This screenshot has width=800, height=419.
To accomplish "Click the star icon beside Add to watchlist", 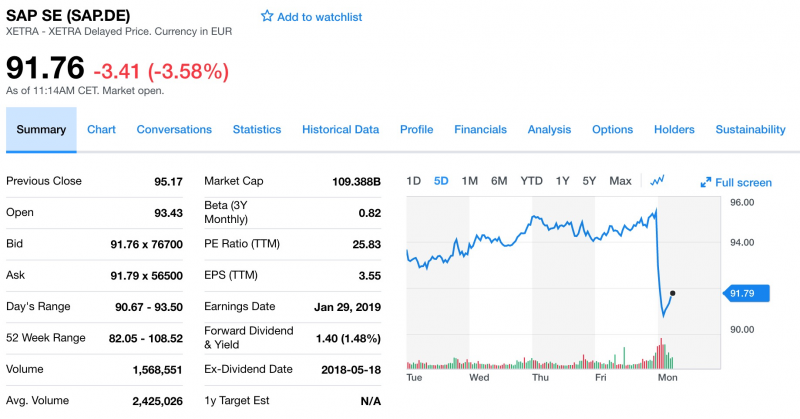I will pos(267,16).
